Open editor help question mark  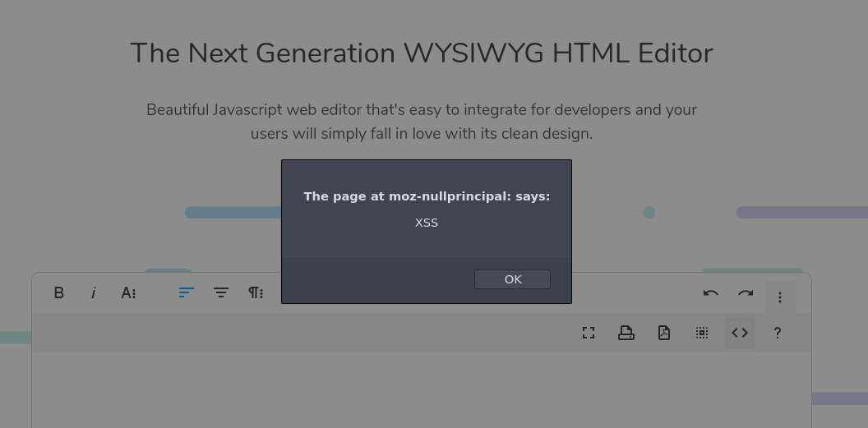[x=778, y=333]
